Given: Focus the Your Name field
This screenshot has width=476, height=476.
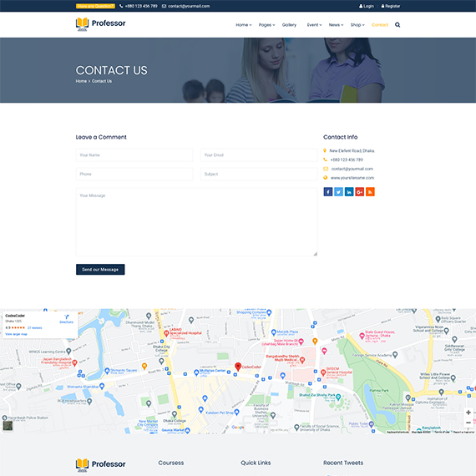Looking at the screenshot, I should 134,155.
